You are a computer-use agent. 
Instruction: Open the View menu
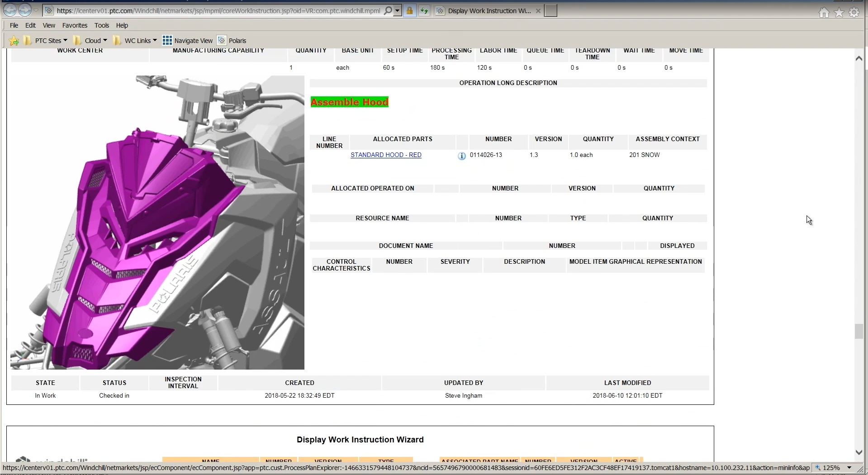point(49,25)
